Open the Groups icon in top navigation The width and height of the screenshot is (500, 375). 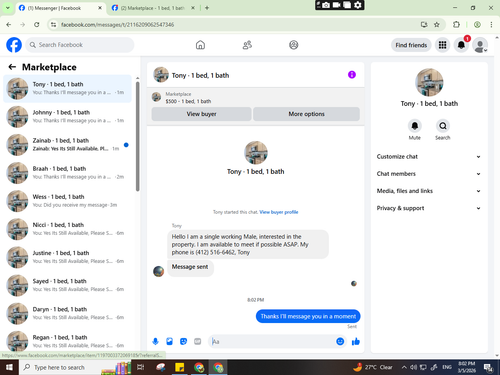[x=294, y=45]
